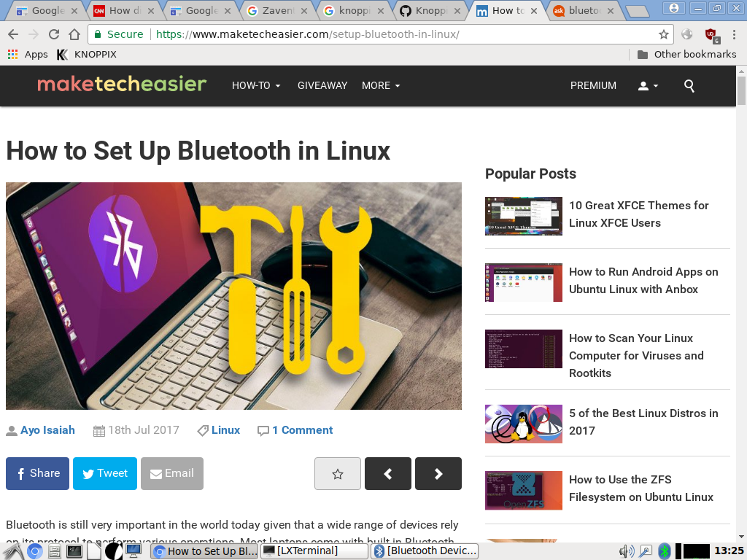Open site search with the magnifier icon
The image size is (747, 560).
coord(689,85)
